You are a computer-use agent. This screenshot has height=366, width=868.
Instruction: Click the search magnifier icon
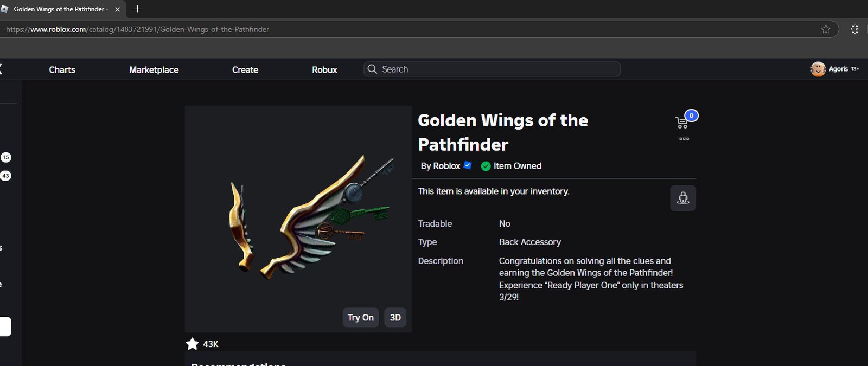[x=372, y=69]
